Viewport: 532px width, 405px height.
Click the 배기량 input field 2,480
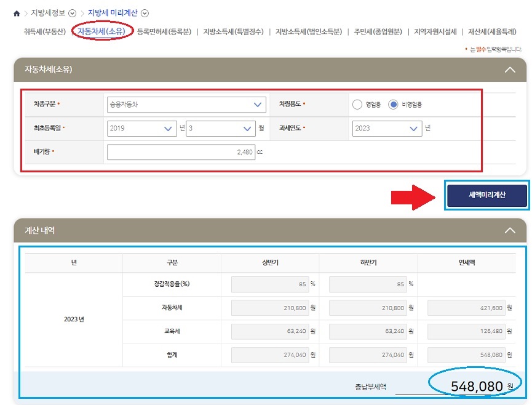point(181,152)
